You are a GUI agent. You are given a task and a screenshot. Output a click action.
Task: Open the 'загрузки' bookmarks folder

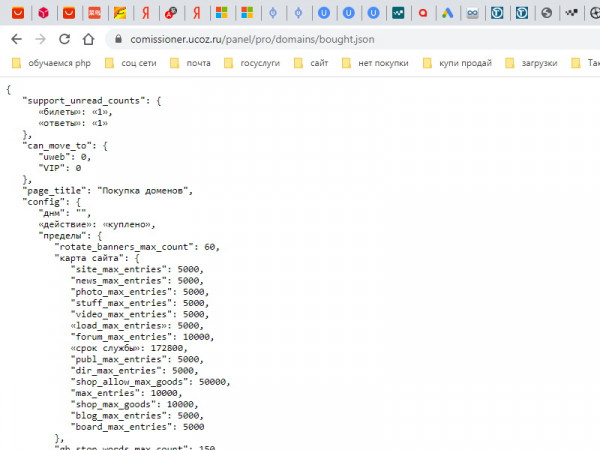point(531,63)
